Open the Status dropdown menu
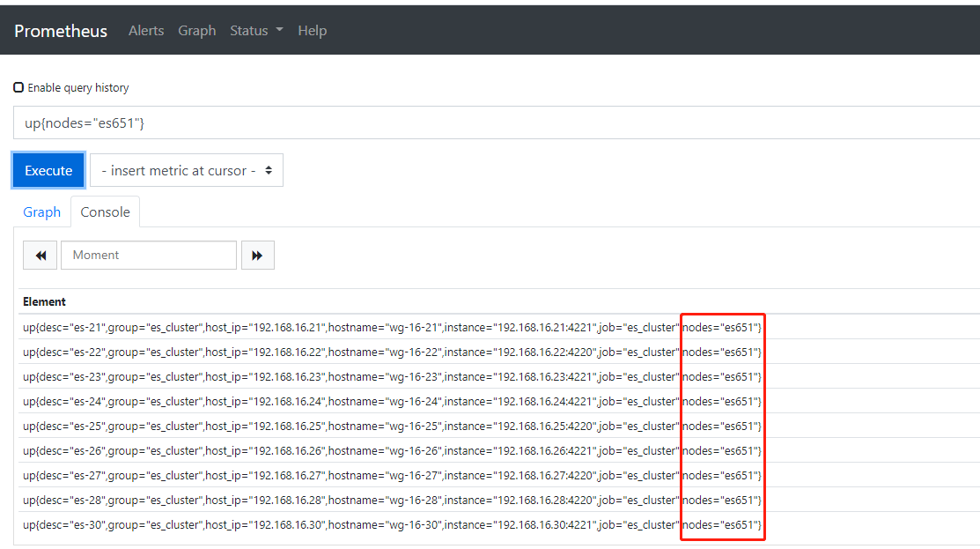Image resolution: width=980 pixels, height=549 pixels. pos(255,30)
